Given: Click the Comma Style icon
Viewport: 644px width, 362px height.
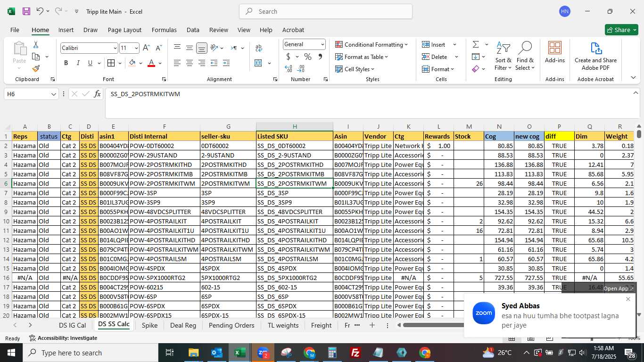Looking at the screenshot, I should click(x=320, y=57).
